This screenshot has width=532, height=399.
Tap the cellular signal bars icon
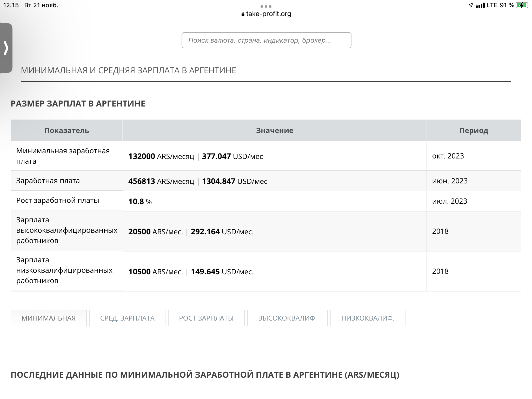tap(480, 5)
